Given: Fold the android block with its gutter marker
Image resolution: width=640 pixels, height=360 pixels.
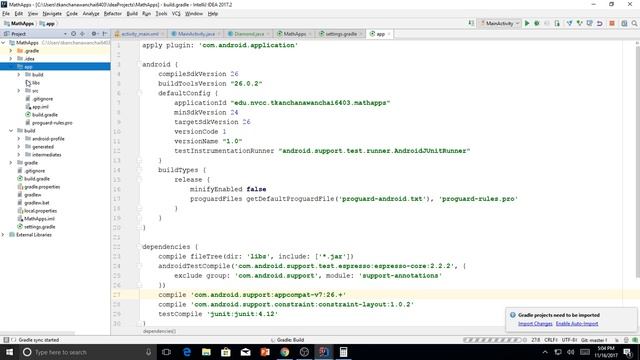Looking at the screenshot, I should [x=139, y=64].
